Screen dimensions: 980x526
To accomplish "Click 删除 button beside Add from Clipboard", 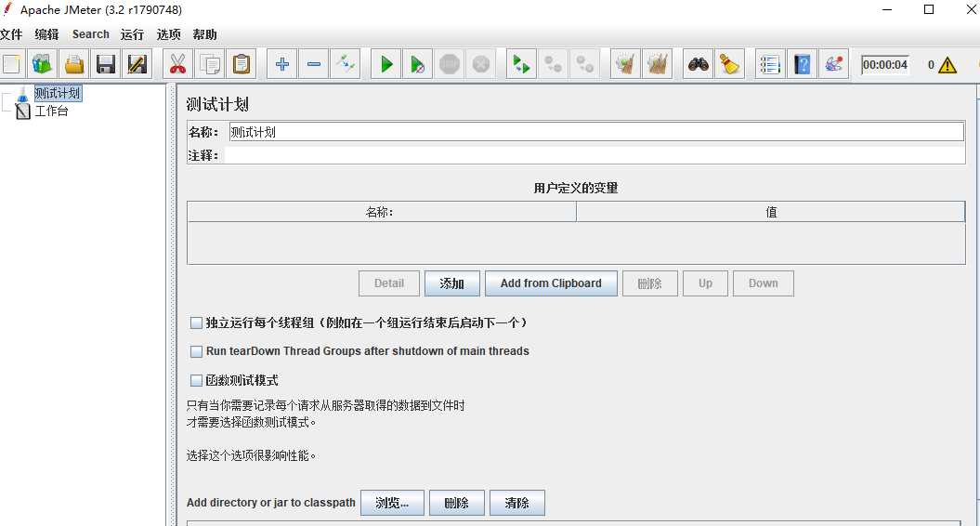I will [x=649, y=283].
